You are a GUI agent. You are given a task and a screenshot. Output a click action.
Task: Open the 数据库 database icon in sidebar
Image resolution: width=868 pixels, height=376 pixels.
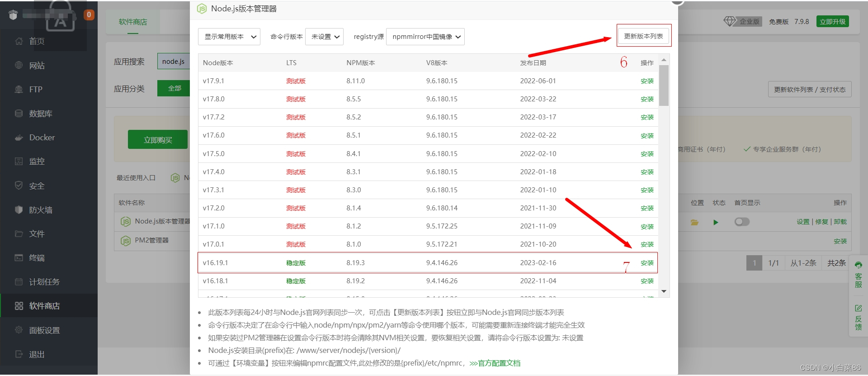19,113
